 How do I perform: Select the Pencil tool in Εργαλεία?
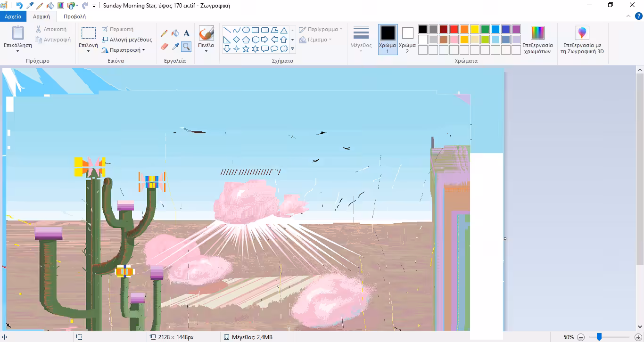coord(164,33)
